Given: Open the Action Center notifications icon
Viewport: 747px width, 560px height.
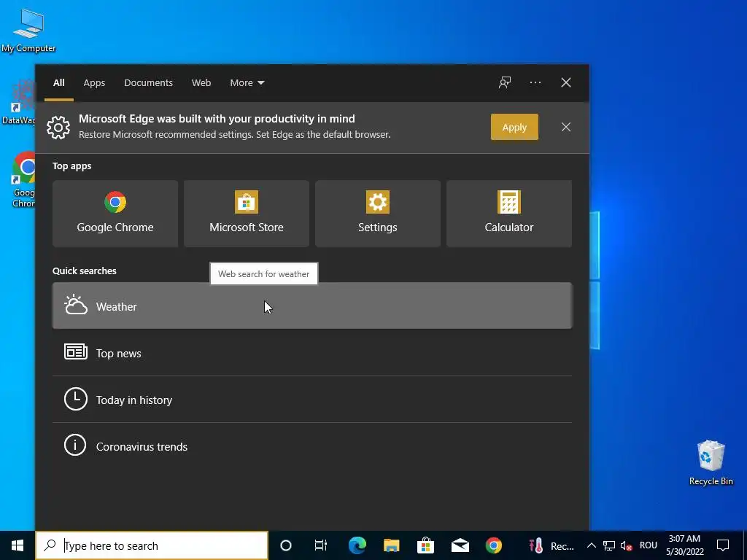Looking at the screenshot, I should click(x=723, y=545).
